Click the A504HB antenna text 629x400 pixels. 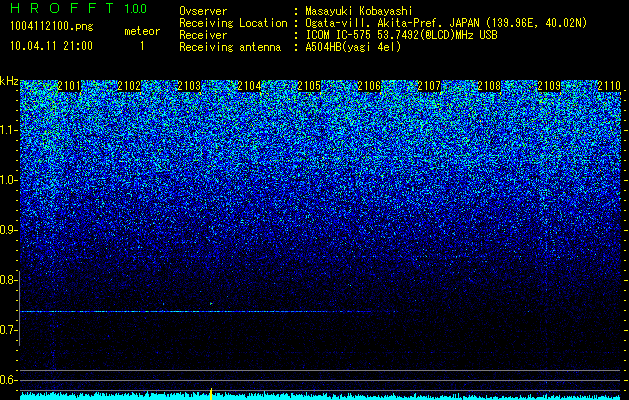pyautogui.click(x=353, y=47)
